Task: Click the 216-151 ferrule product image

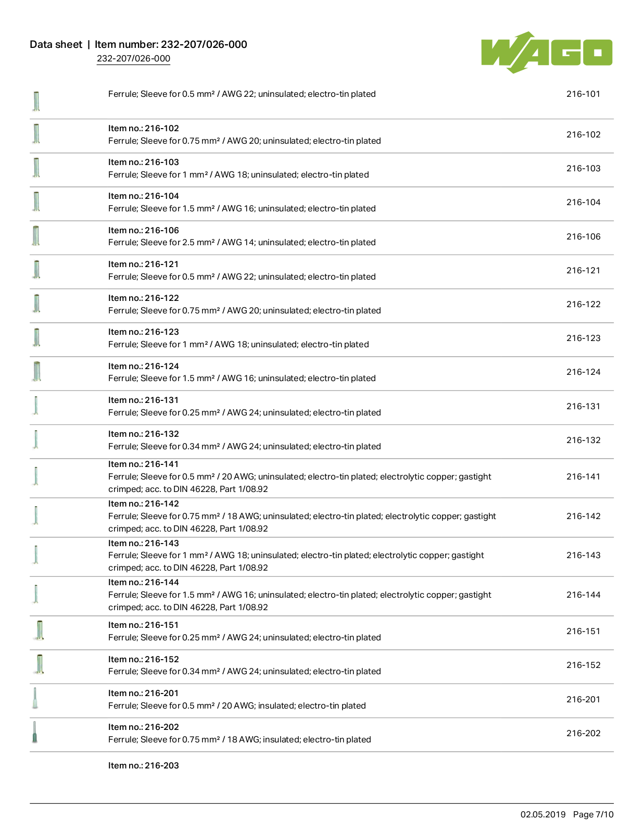Action: click(x=40, y=630)
